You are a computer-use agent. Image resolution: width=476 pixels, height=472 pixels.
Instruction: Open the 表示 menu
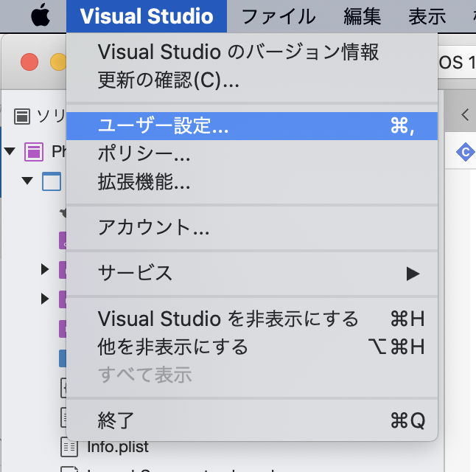427,16
